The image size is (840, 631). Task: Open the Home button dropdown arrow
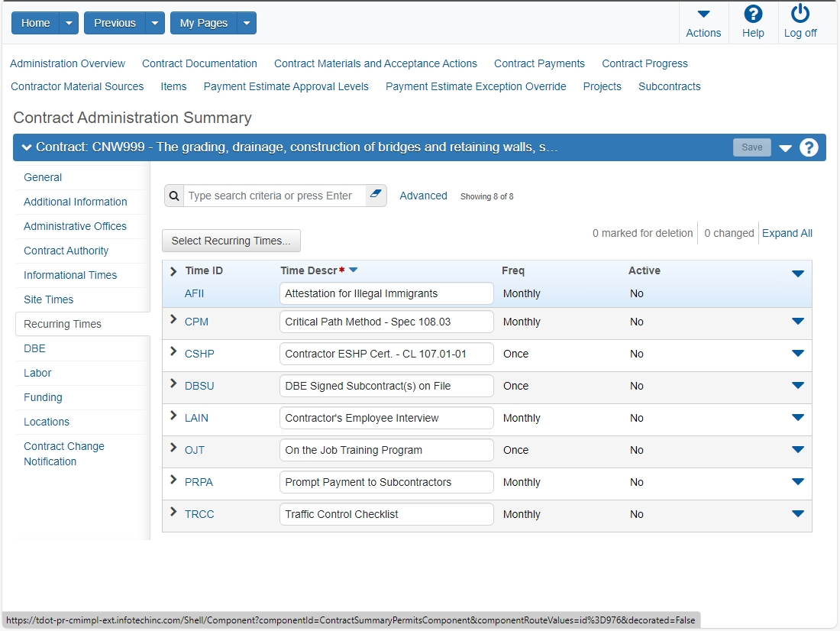tap(69, 23)
